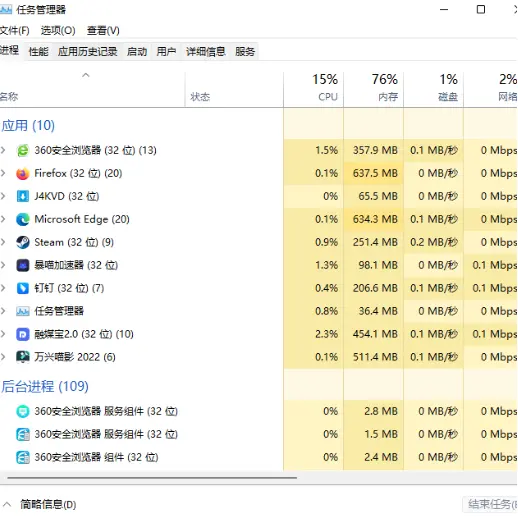Maximize the Task Manager window
The image size is (518, 517).
pos(481,10)
